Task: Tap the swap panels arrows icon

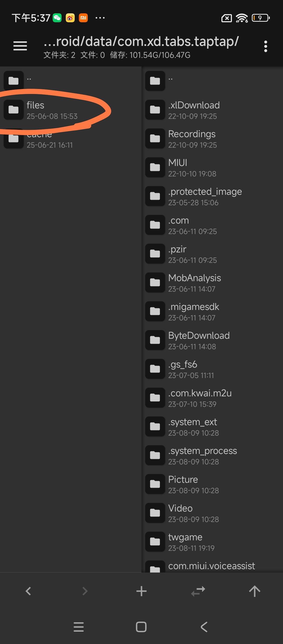Action: 198,591
